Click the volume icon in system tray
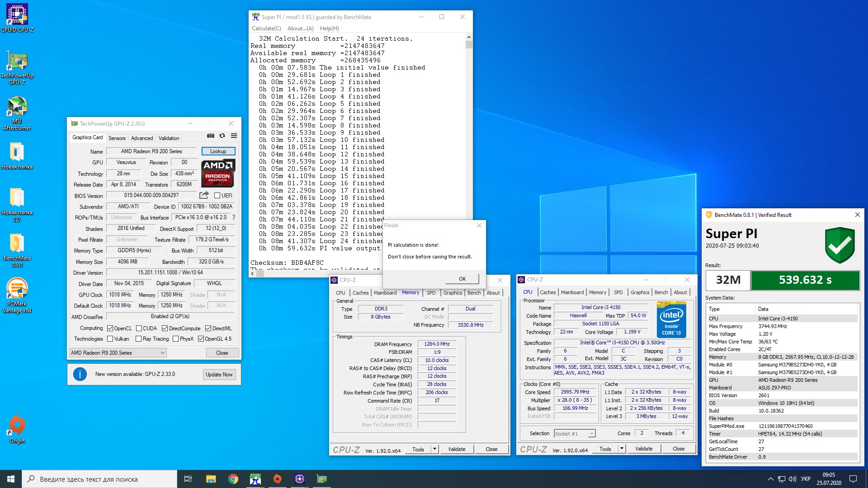 pos(792,479)
